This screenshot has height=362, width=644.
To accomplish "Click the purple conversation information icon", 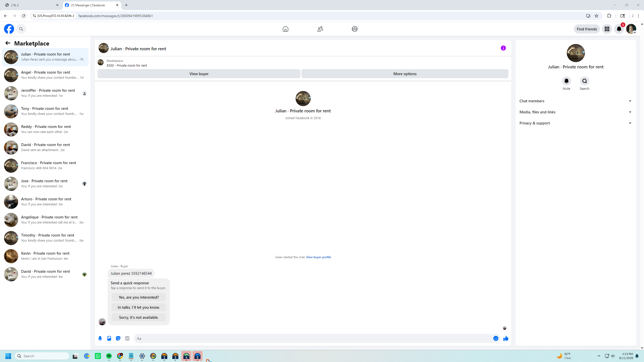I will 503,48.
